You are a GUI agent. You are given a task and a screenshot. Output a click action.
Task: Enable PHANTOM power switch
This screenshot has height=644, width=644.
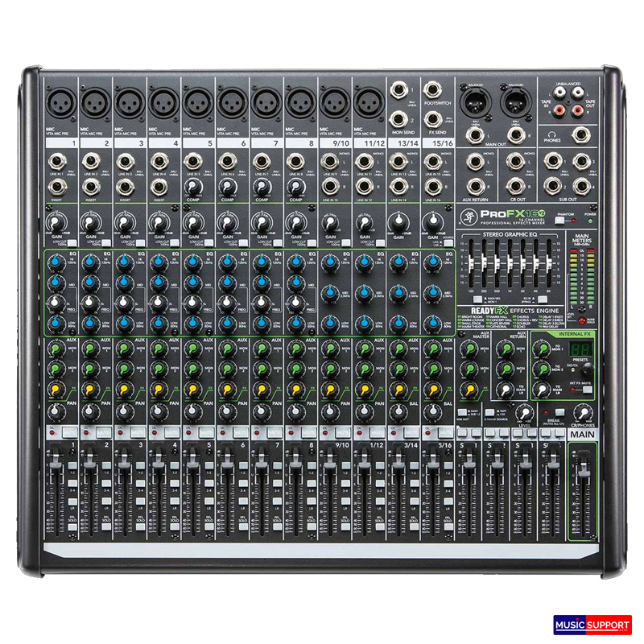tap(561, 220)
